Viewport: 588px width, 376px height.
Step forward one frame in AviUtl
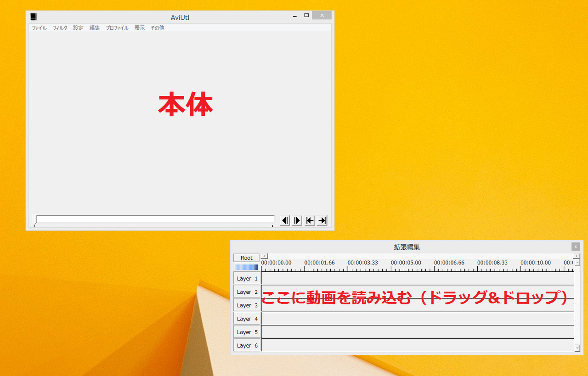pos(297,220)
